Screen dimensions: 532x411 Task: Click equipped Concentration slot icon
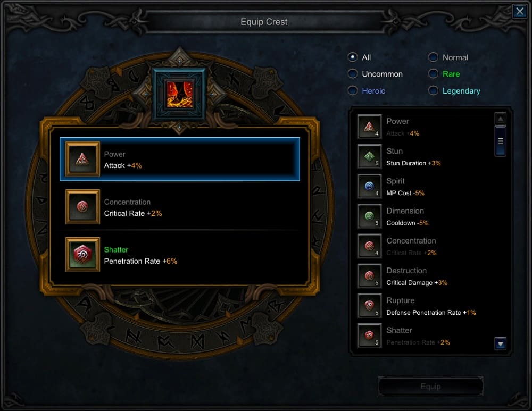82,206
